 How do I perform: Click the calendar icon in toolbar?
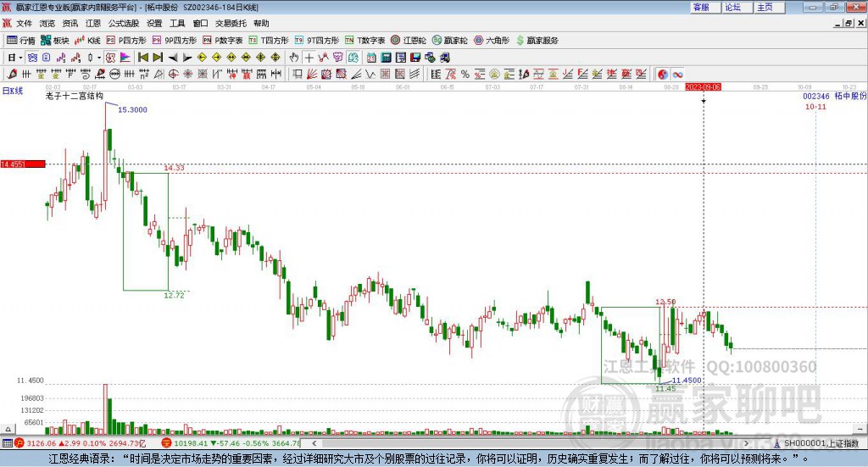click(371, 58)
